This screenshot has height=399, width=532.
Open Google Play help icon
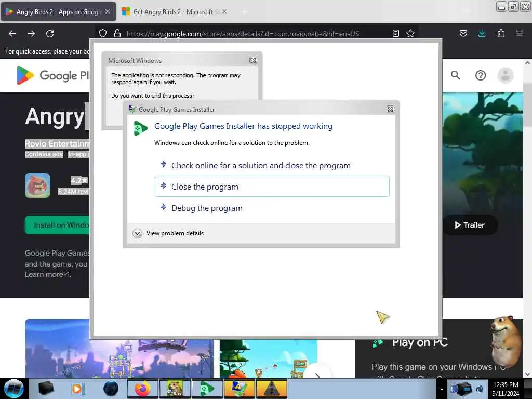[x=481, y=75]
